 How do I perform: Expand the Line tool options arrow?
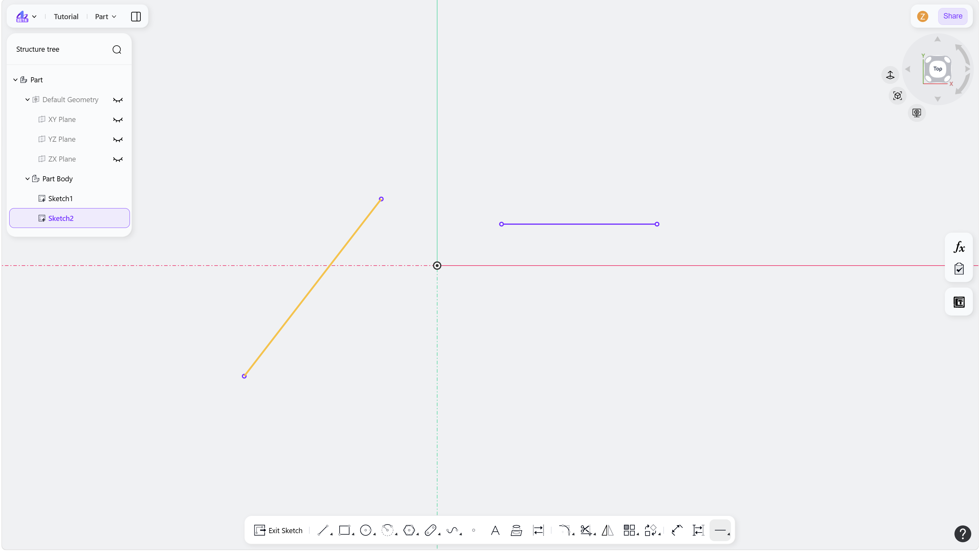pyautogui.click(x=331, y=534)
